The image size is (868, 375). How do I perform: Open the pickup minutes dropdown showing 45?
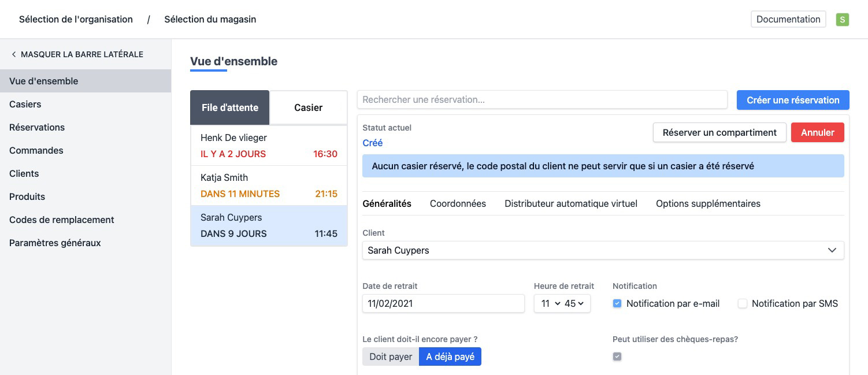click(x=574, y=303)
